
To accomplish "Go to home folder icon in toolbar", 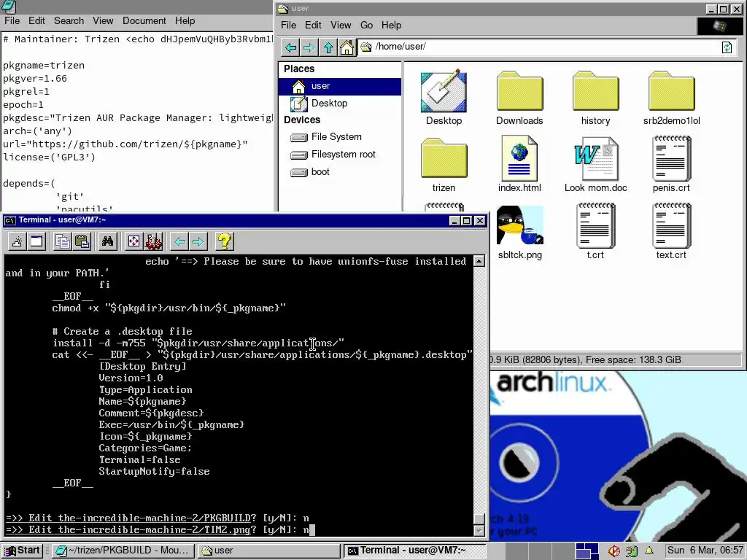I will (347, 47).
